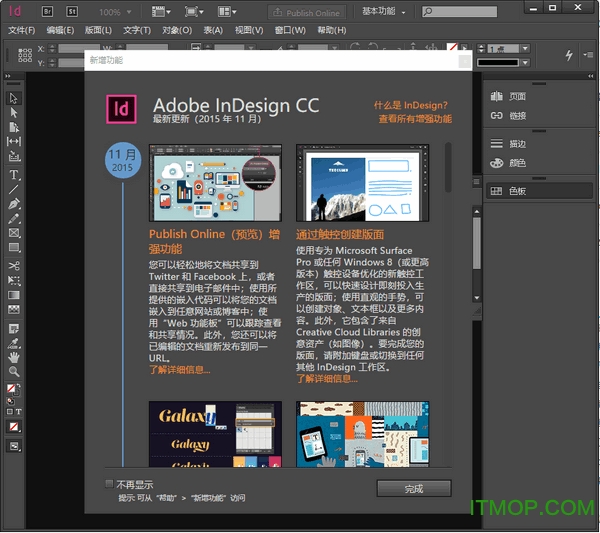The image size is (600, 533).
Task: Open the 帮助(H) menu
Action: (x=332, y=30)
